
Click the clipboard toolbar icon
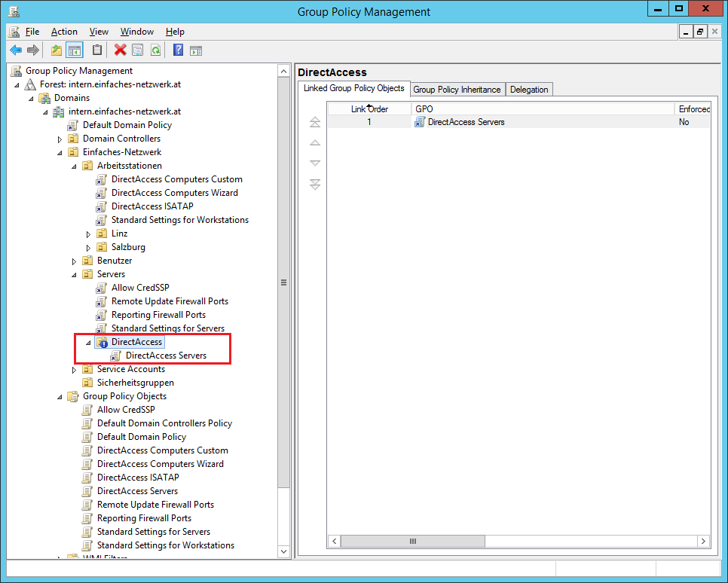pyautogui.click(x=97, y=50)
